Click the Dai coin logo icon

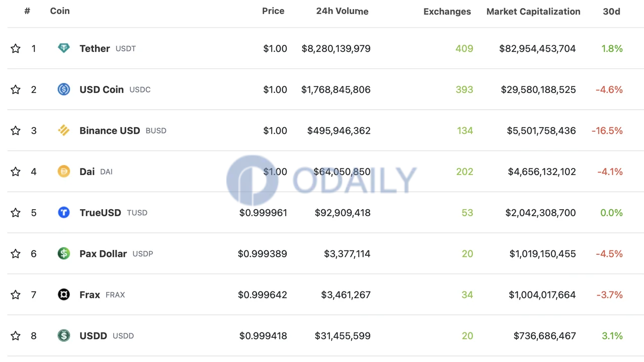pos(64,171)
